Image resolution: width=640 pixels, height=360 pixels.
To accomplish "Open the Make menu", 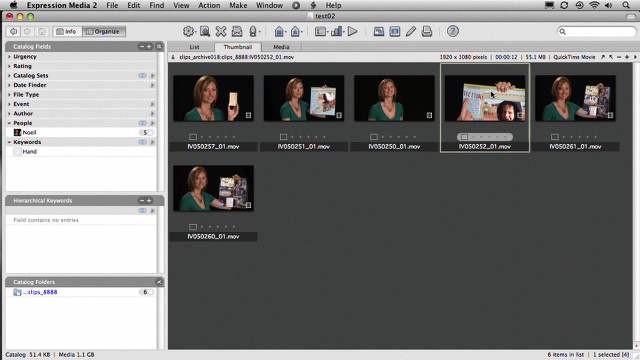I will (238, 5).
